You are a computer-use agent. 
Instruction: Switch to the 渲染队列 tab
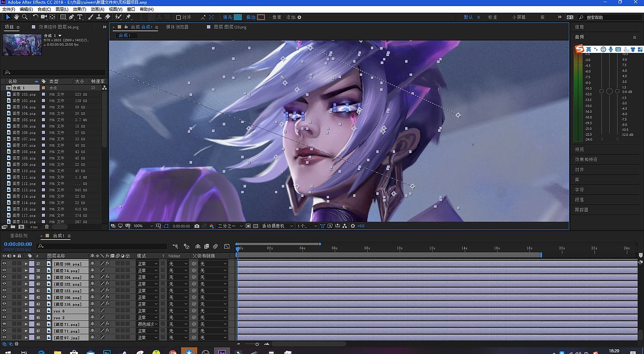(x=19, y=236)
